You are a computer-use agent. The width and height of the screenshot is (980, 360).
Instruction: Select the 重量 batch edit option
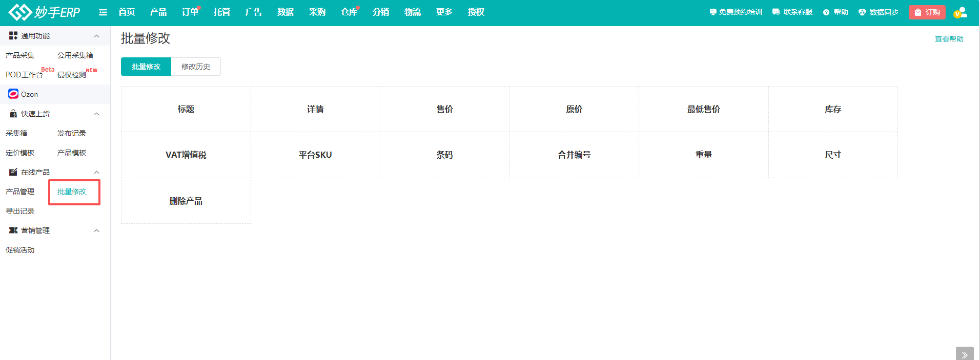704,155
